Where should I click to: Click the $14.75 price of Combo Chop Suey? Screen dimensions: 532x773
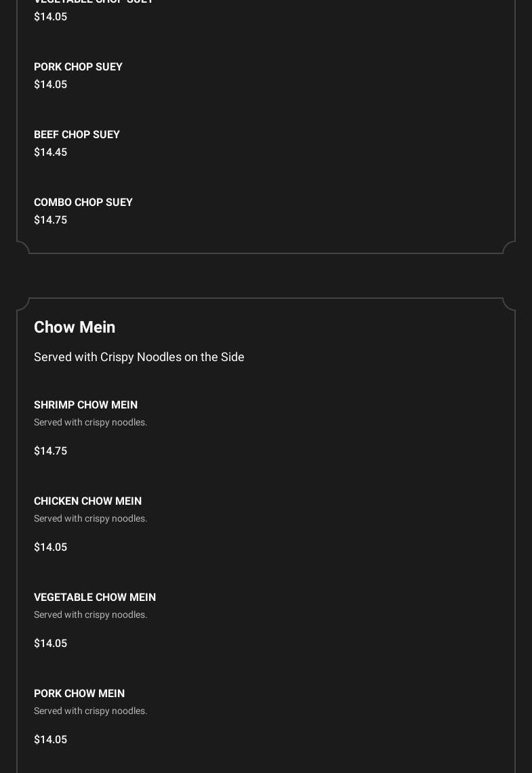click(x=50, y=220)
